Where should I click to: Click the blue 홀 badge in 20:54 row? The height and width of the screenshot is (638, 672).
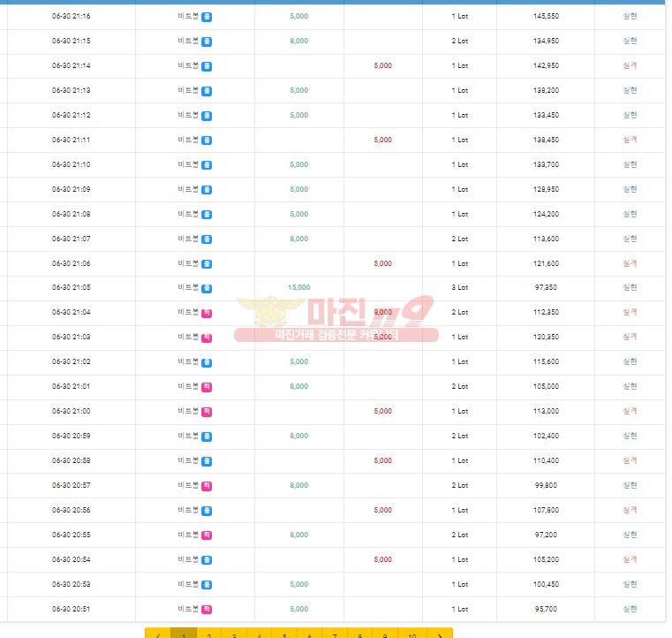[x=207, y=560]
